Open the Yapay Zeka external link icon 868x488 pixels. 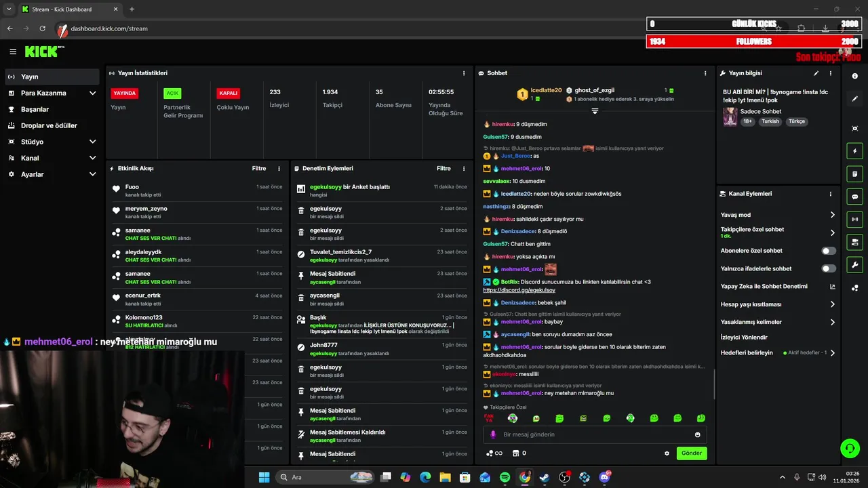pos(832,287)
